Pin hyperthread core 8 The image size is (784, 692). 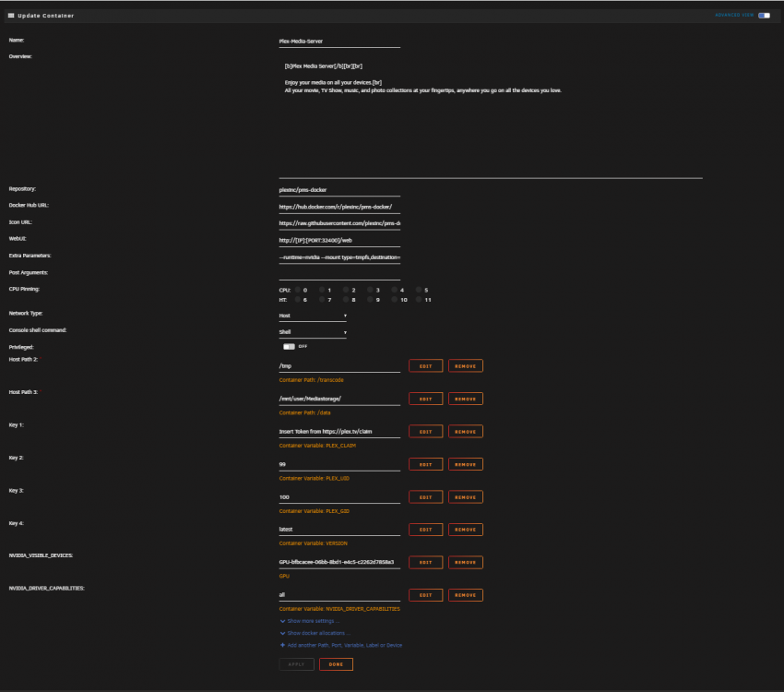[x=346, y=300]
